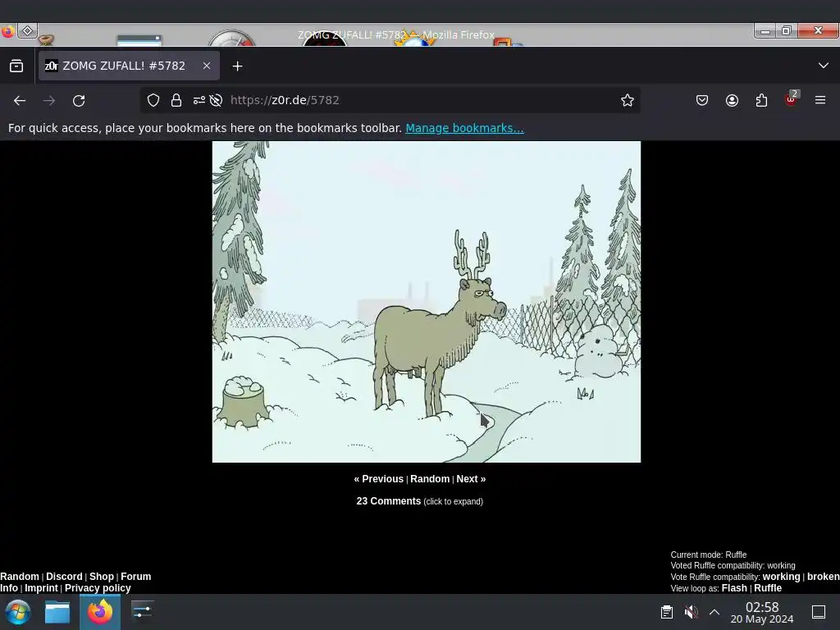Open the Privacy policy link

click(x=98, y=587)
